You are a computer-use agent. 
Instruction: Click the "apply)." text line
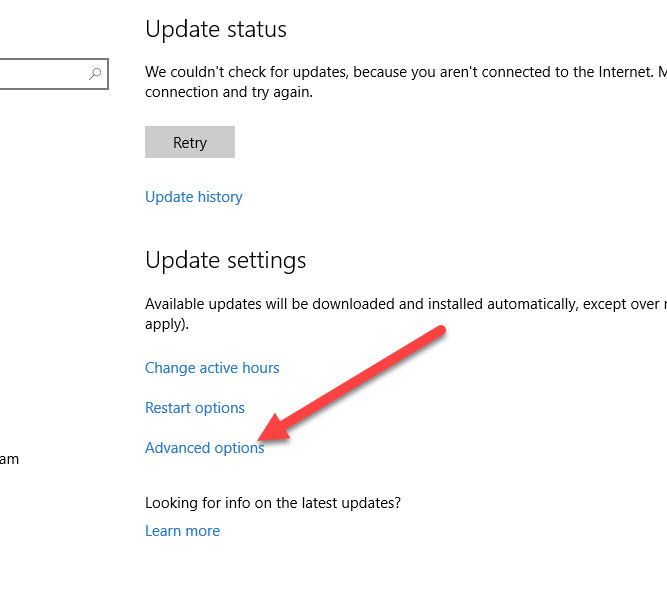(x=167, y=324)
